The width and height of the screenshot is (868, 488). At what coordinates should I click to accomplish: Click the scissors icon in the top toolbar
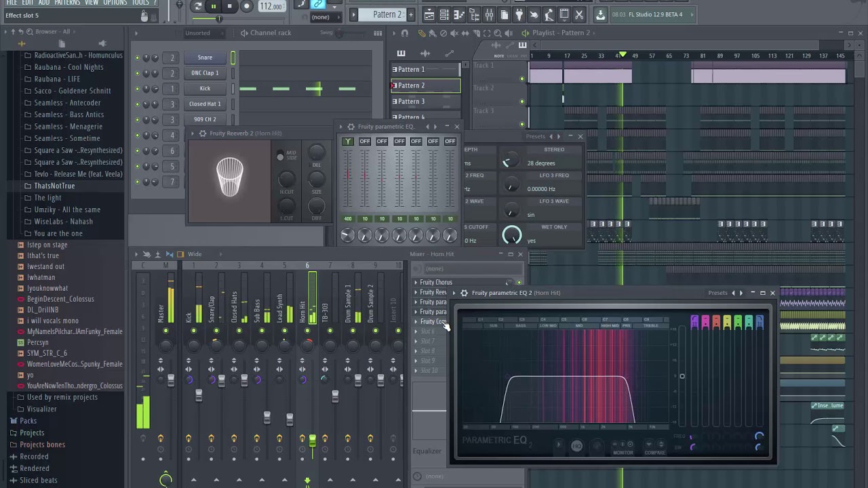click(x=579, y=14)
